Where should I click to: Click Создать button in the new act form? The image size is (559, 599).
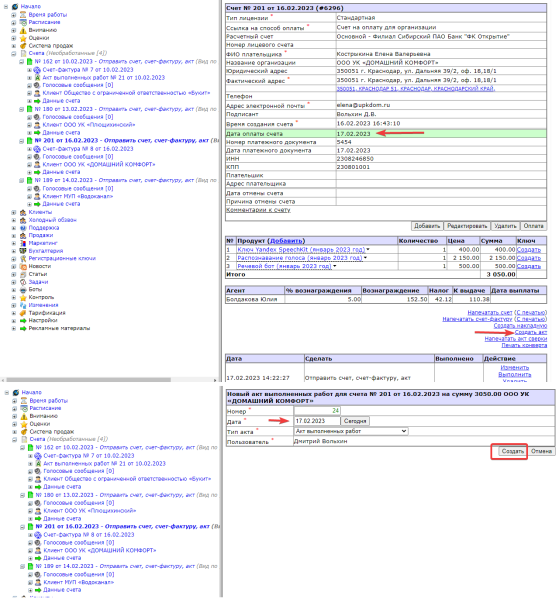pos(512,451)
